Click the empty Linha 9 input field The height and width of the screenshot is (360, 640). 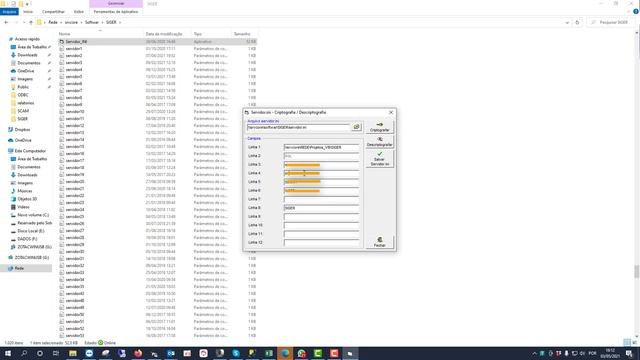point(322,216)
